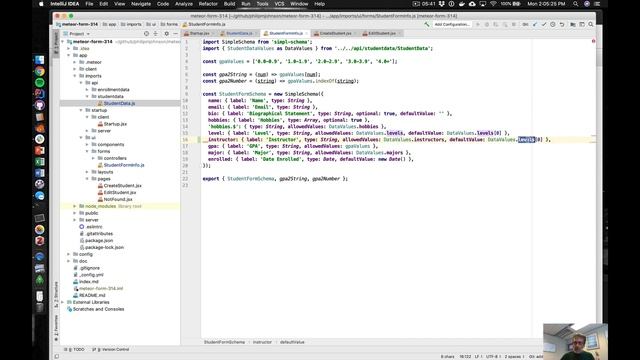Click defaultValue breadcrumb below editor
This screenshot has width=640, height=360.
[292, 342]
